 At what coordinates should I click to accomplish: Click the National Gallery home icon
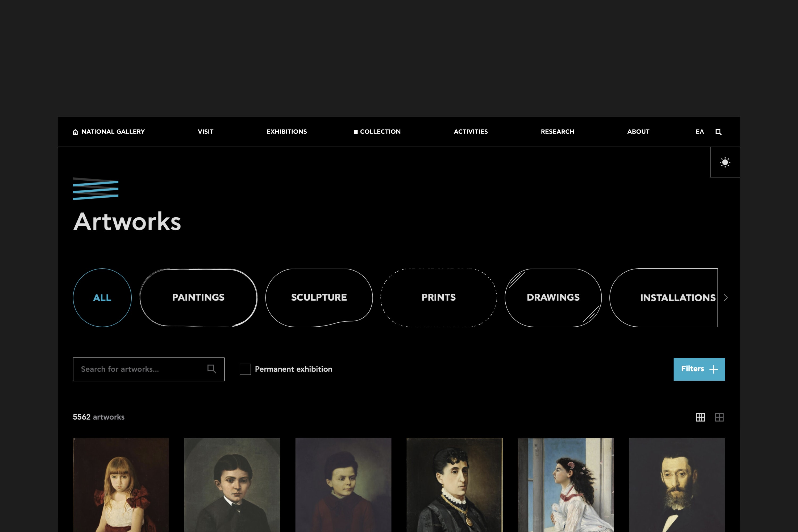point(75,132)
